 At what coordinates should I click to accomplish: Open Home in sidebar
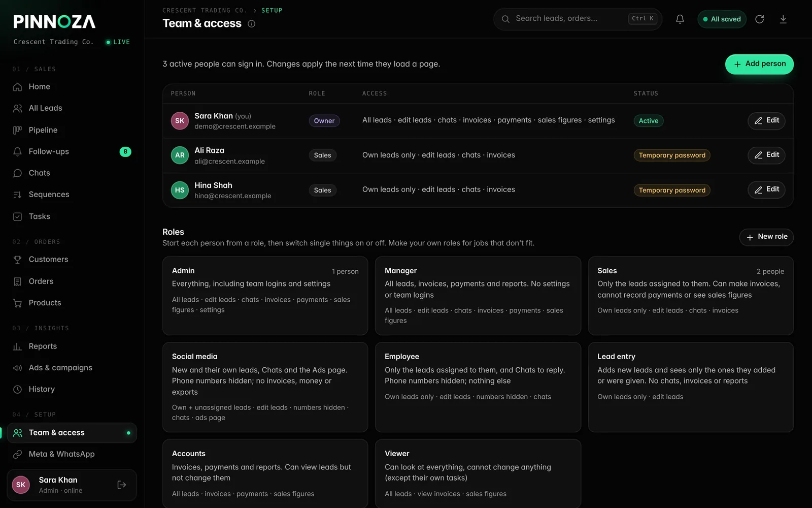(x=72, y=87)
